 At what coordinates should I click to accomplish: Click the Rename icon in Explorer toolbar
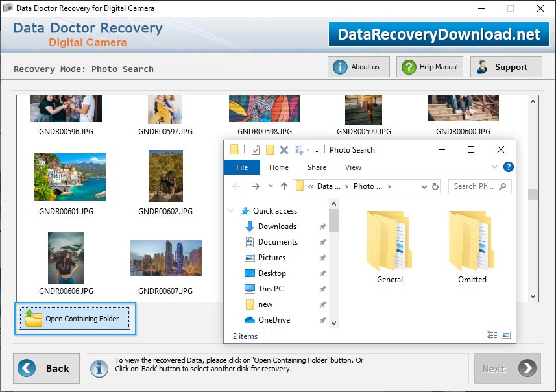(299, 150)
